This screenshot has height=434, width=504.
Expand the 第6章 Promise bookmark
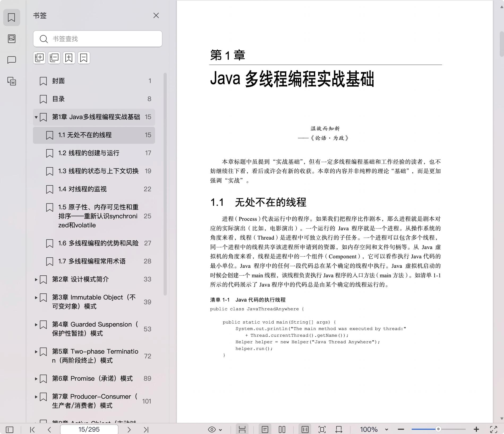click(x=36, y=379)
